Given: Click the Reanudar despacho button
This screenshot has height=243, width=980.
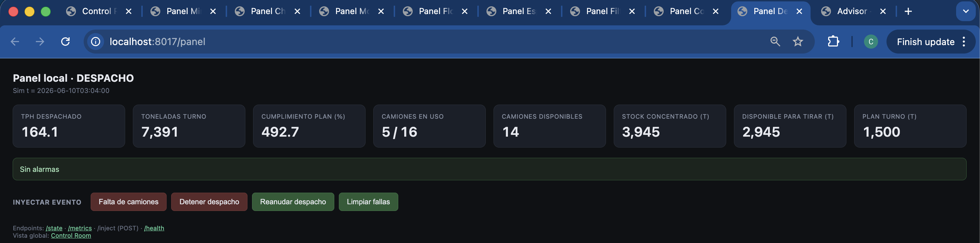Looking at the screenshot, I should 293,202.
